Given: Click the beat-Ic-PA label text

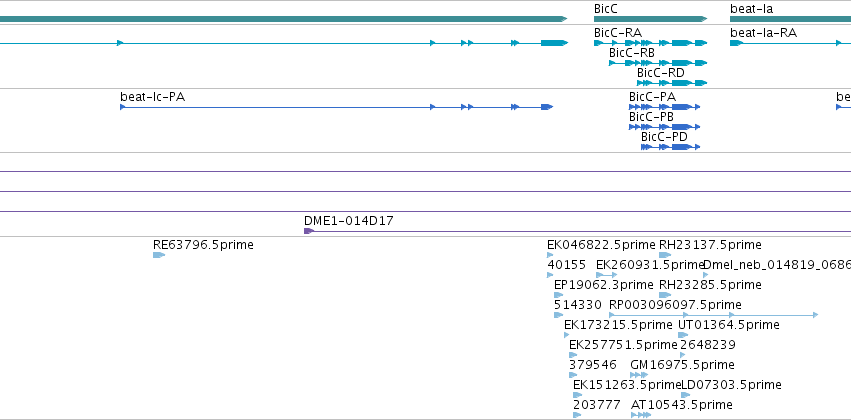Looking at the screenshot, I should pos(153,97).
